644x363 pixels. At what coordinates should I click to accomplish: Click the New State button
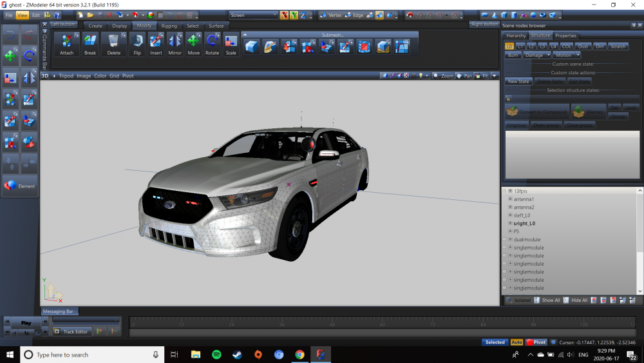(x=518, y=81)
